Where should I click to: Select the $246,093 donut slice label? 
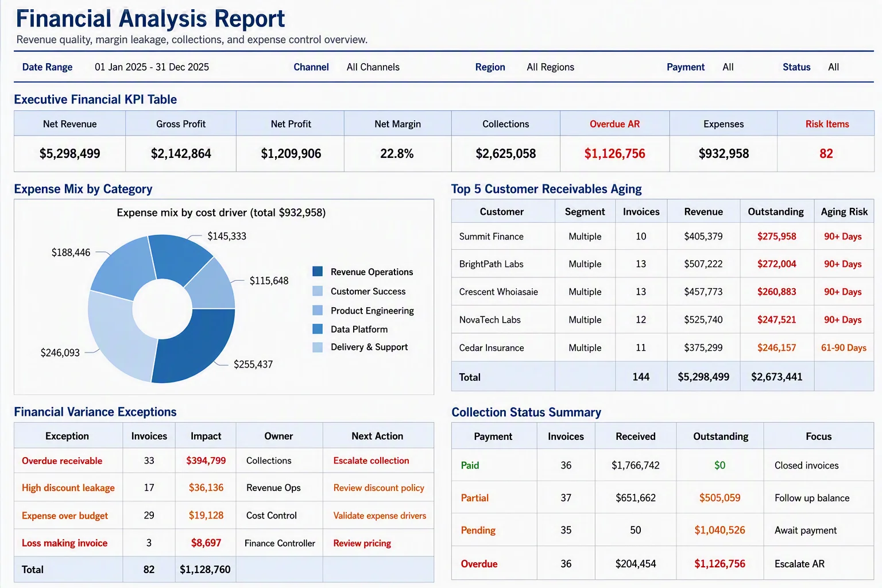(60, 353)
